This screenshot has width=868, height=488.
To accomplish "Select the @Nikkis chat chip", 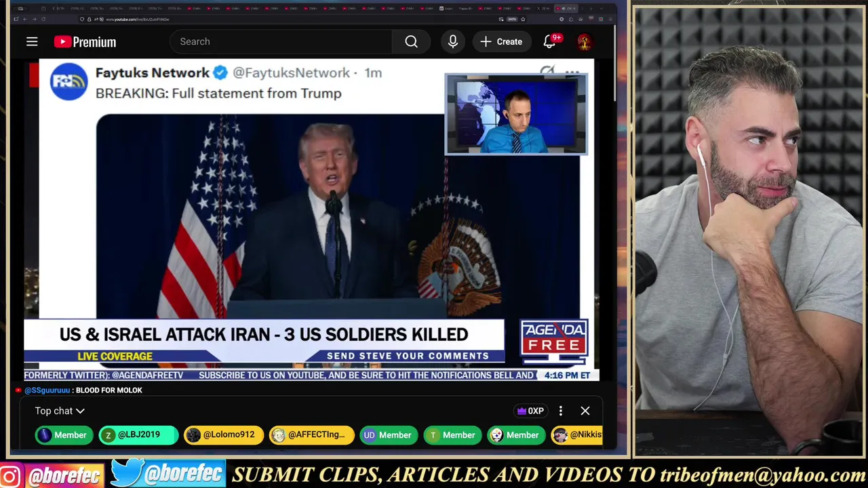I will pyautogui.click(x=577, y=435).
